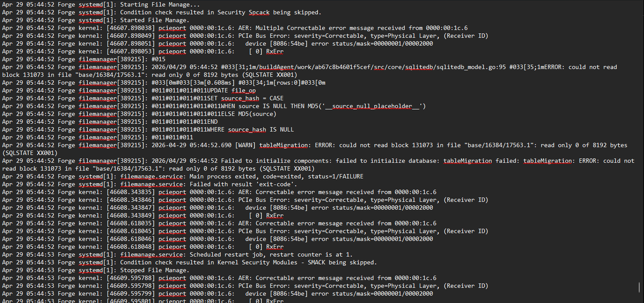Click kernel timestamp [46607.898049]
This screenshot has height=303, width=644.
(x=131, y=36)
